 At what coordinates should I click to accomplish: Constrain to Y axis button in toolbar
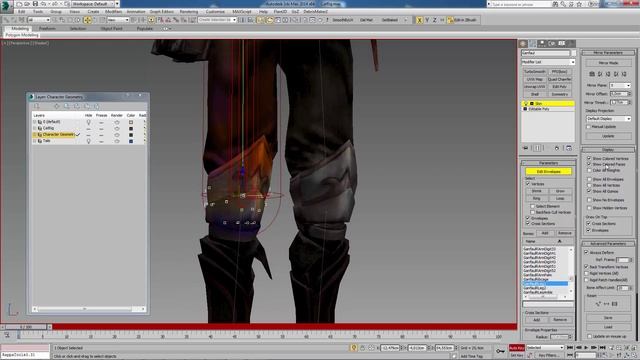tap(427, 20)
